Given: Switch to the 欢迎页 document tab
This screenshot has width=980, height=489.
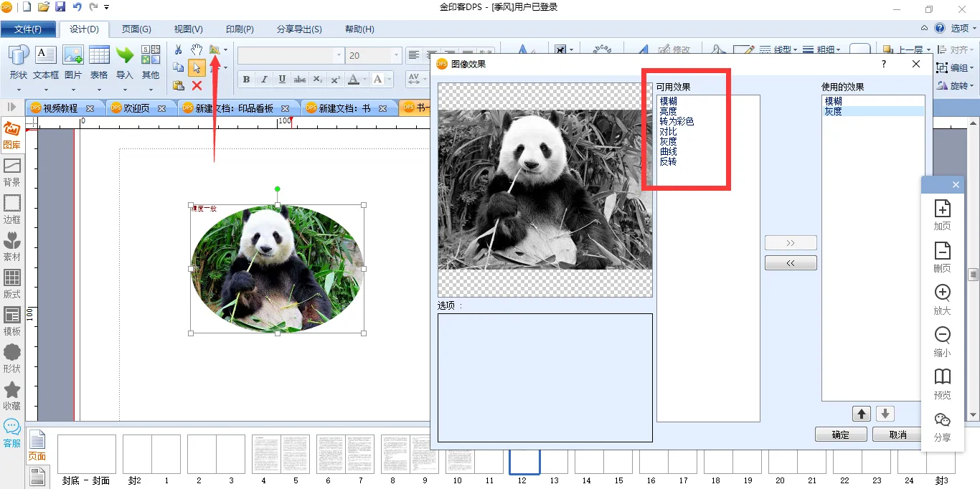Looking at the screenshot, I should pos(136,108).
